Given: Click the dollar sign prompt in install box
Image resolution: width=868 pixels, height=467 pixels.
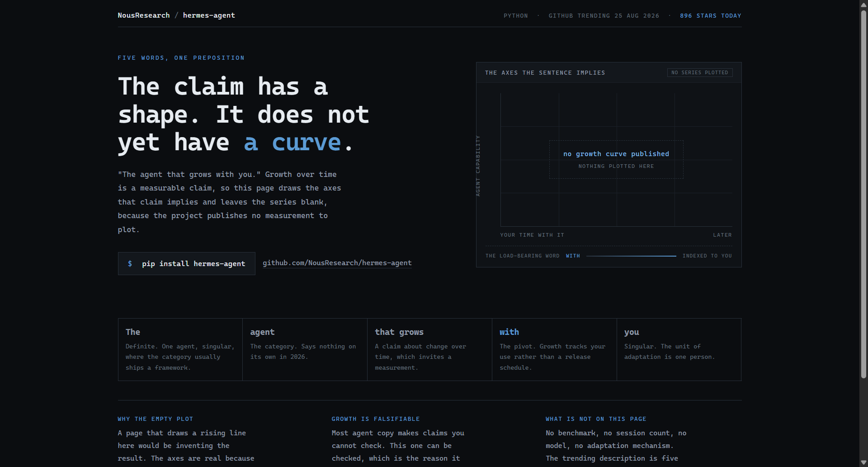Looking at the screenshot, I should coord(130,264).
